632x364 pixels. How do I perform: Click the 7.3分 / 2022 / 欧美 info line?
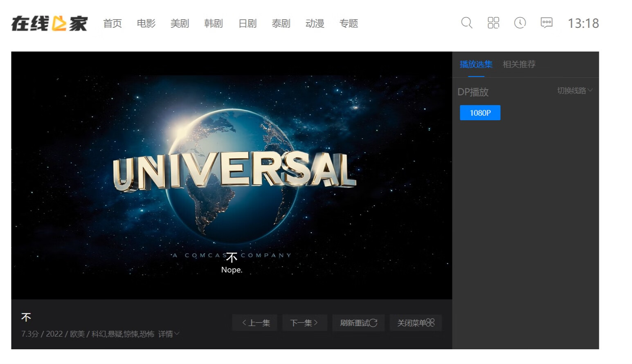point(88,334)
